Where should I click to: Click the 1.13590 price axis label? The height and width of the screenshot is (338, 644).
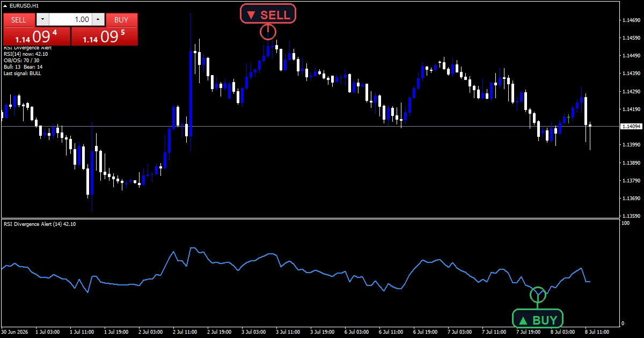tap(631, 216)
